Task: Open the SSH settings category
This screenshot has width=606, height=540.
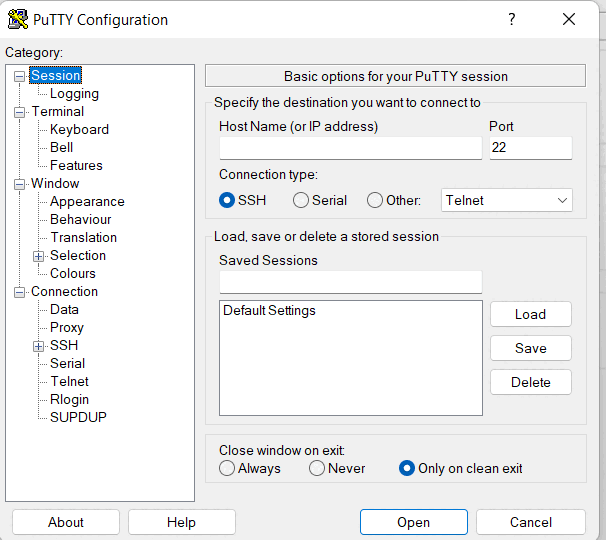Action: tap(64, 345)
